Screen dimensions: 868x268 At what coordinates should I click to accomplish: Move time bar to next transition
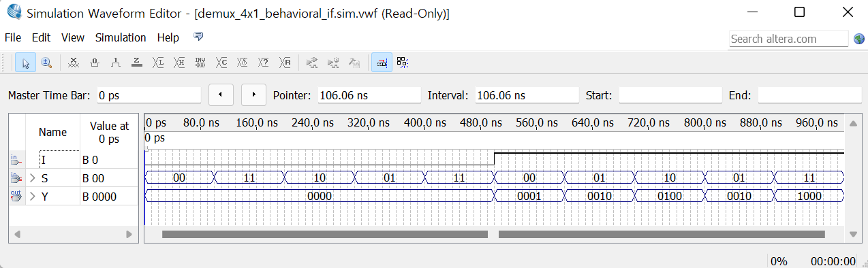254,95
